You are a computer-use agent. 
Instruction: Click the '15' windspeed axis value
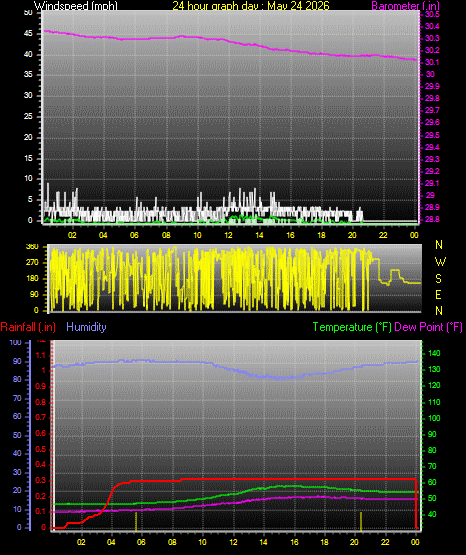(x=28, y=158)
